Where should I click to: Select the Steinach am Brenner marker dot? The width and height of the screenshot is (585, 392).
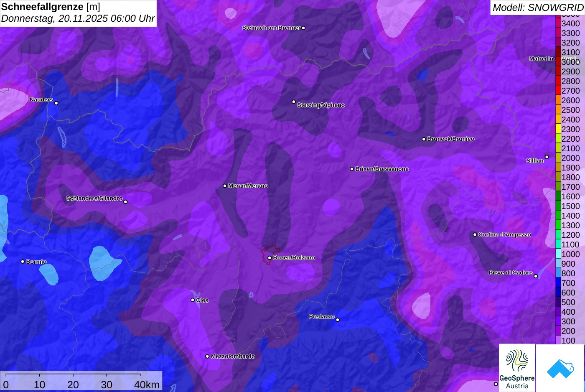tap(303, 28)
